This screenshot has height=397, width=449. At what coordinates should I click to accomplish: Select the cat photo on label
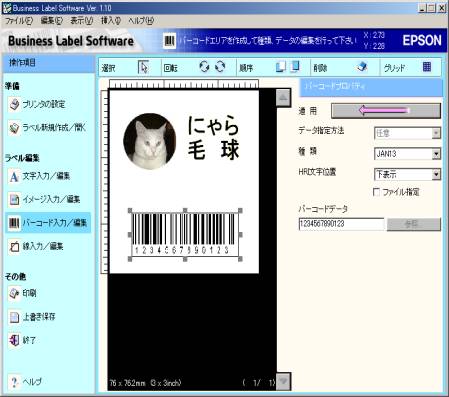click(x=149, y=141)
